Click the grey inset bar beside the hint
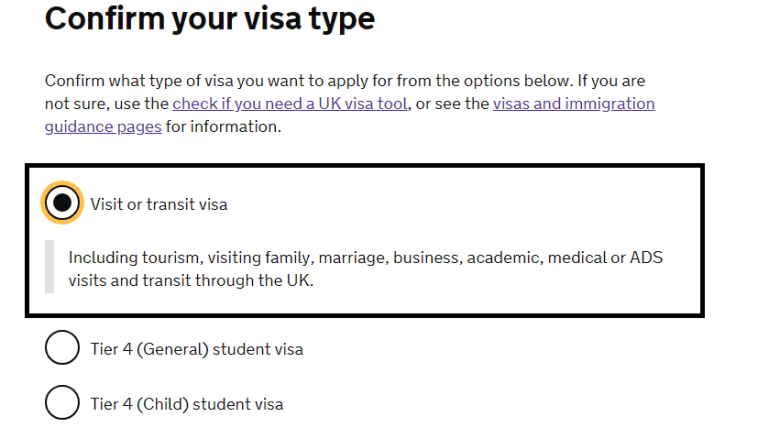The height and width of the screenshot is (428, 780). pos(49,266)
